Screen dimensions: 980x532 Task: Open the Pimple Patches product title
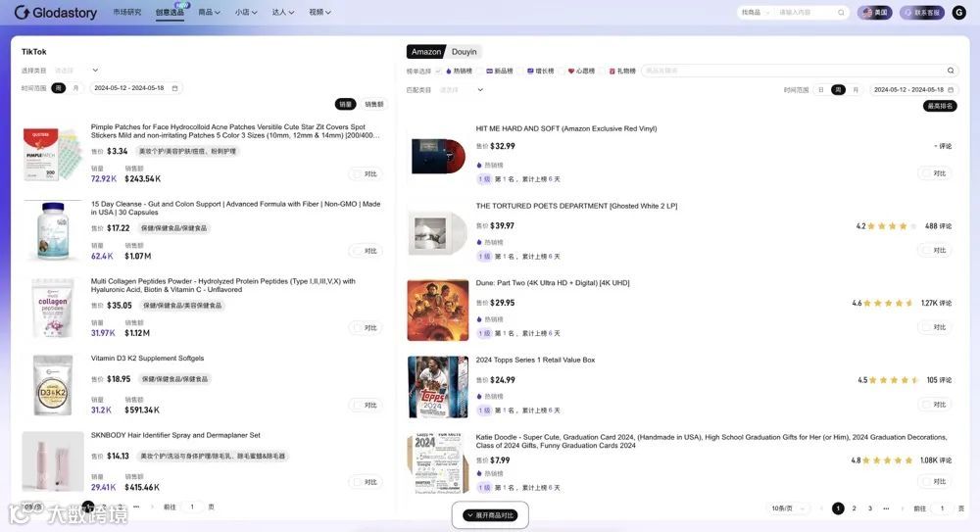(x=235, y=130)
